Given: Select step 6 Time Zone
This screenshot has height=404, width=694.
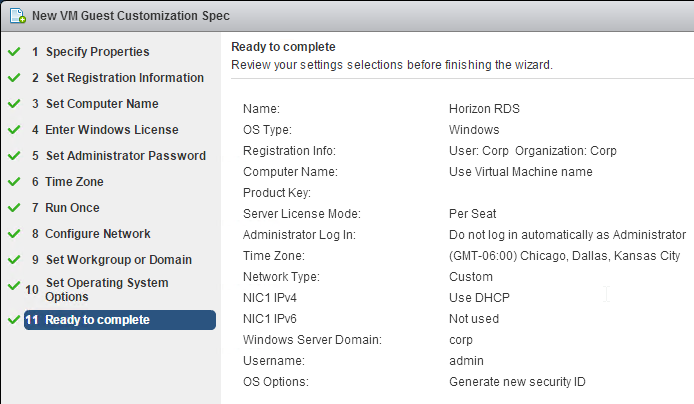Looking at the screenshot, I should coord(68,182).
